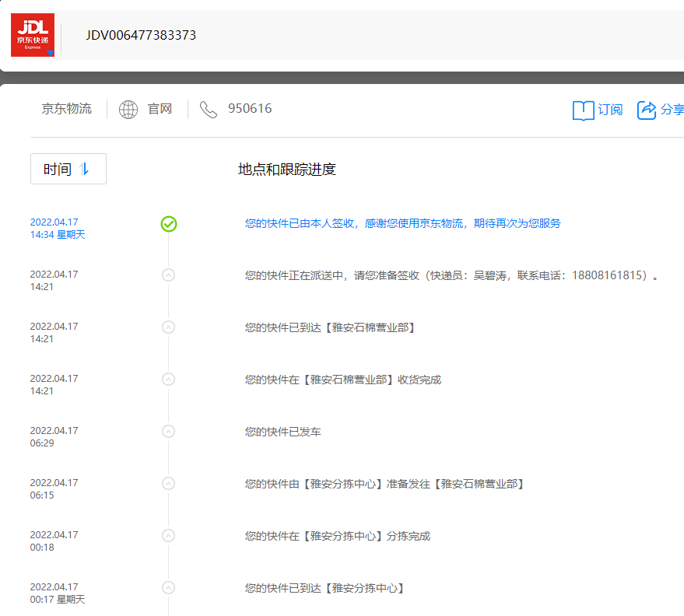Click the 订阅 subscribe book icon
The height and width of the screenshot is (616, 684).
point(584,110)
